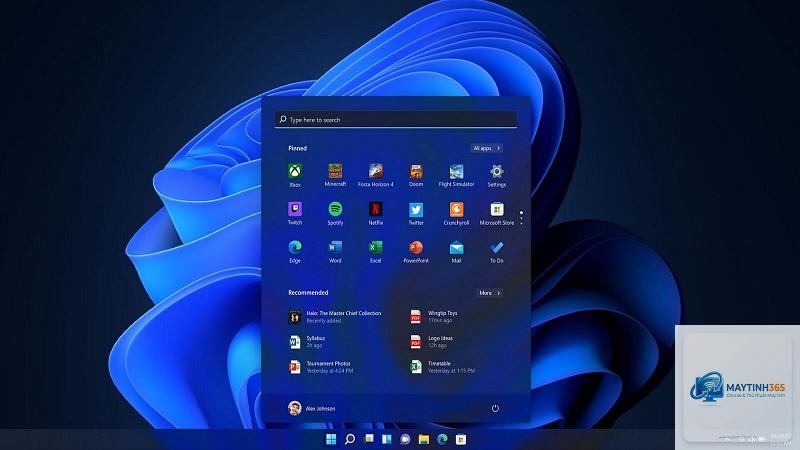Screen dimensions: 800x450
Task: Open Microsoft Store from the taskbar
Action: (x=461, y=439)
